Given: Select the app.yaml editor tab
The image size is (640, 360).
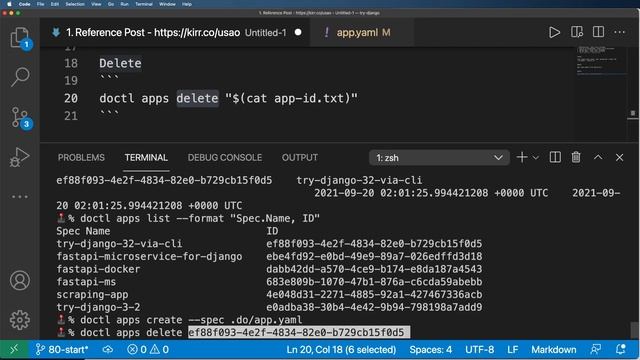Looking at the screenshot, I should pos(363,32).
